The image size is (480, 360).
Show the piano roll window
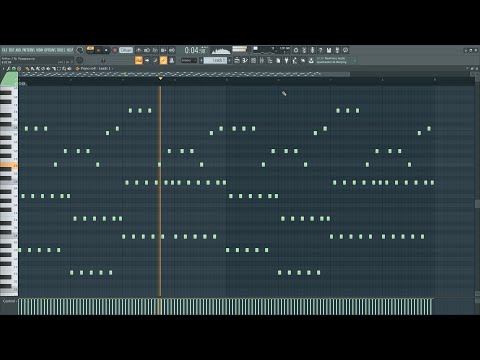[x=245, y=60]
